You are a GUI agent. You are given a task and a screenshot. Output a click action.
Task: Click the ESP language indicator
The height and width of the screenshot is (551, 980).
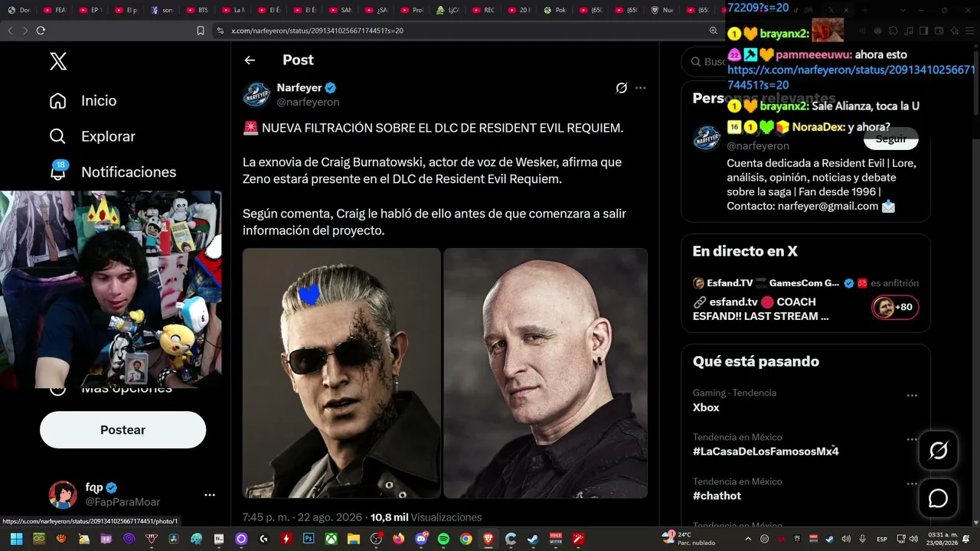tap(881, 539)
